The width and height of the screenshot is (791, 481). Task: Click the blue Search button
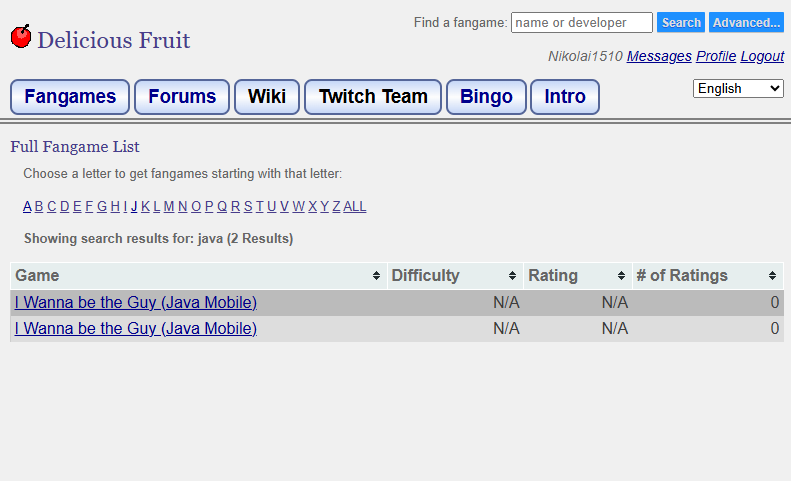coord(681,23)
